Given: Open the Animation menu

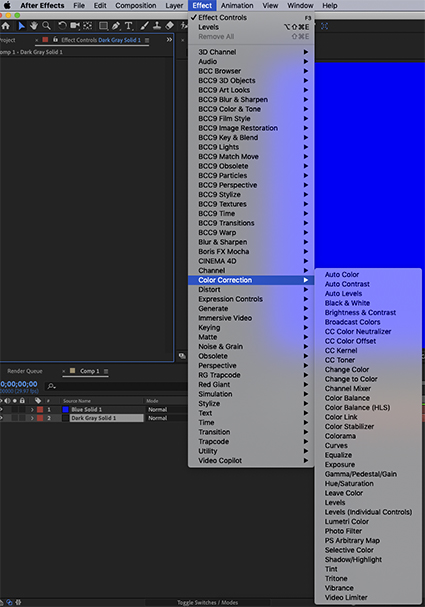Looking at the screenshot, I should pyautogui.click(x=237, y=5).
